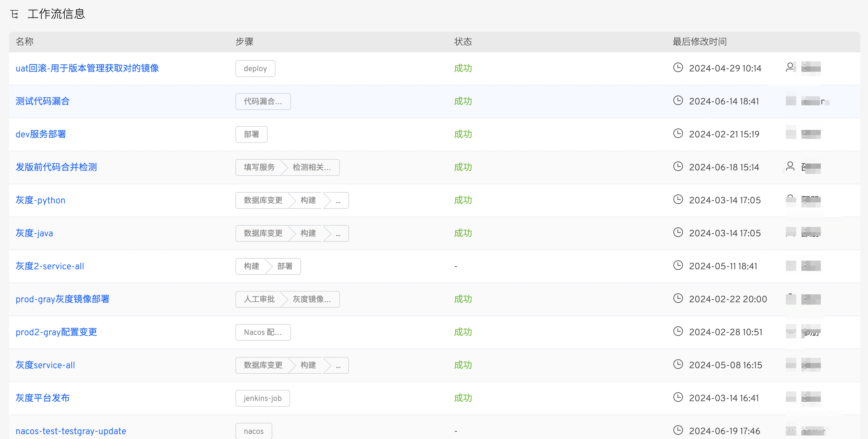Click the deploy step tag
The height and width of the screenshot is (439, 868).
pos(255,69)
